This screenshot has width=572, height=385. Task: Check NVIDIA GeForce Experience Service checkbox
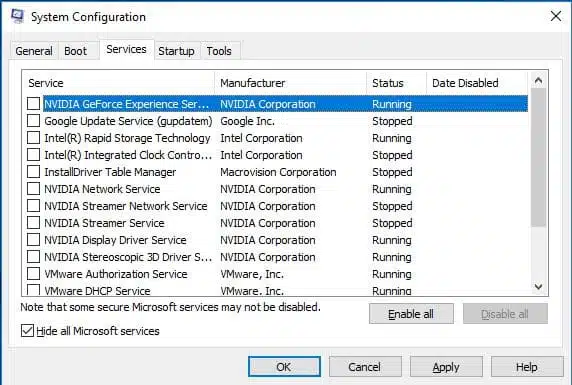(x=33, y=104)
